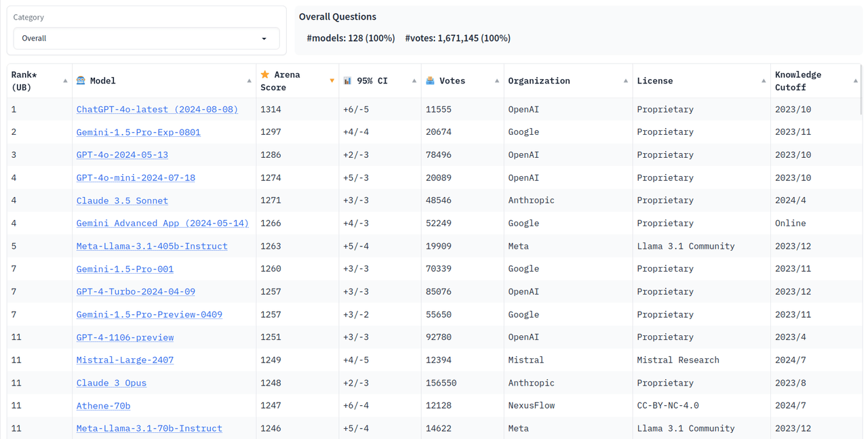The width and height of the screenshot is (868, 439).
Task: Click the Knowledge Cutoff header label
Action: [x=798, y=81]
